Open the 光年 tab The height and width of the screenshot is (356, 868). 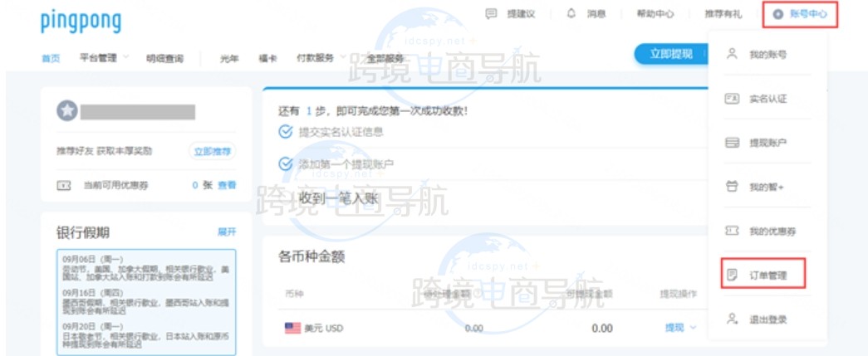(229, 58)
